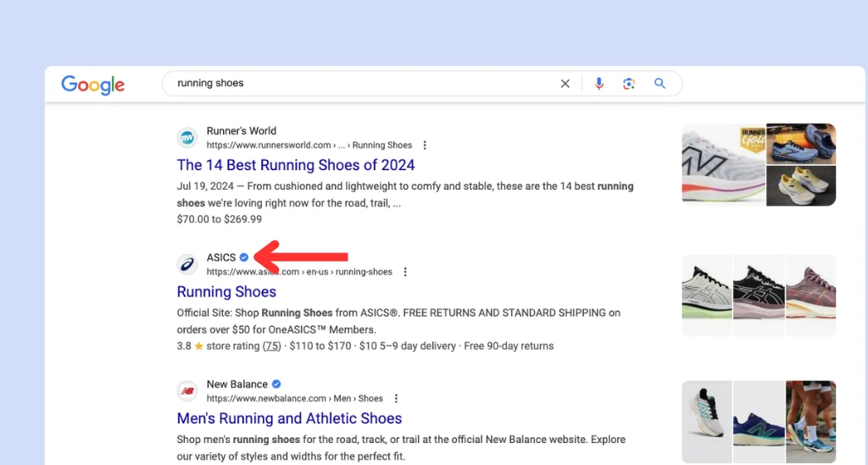Open Men's Running and Athletic Shoes link
Image resolution: width=868 pixels, height=465 pixels.
point(289,418)
